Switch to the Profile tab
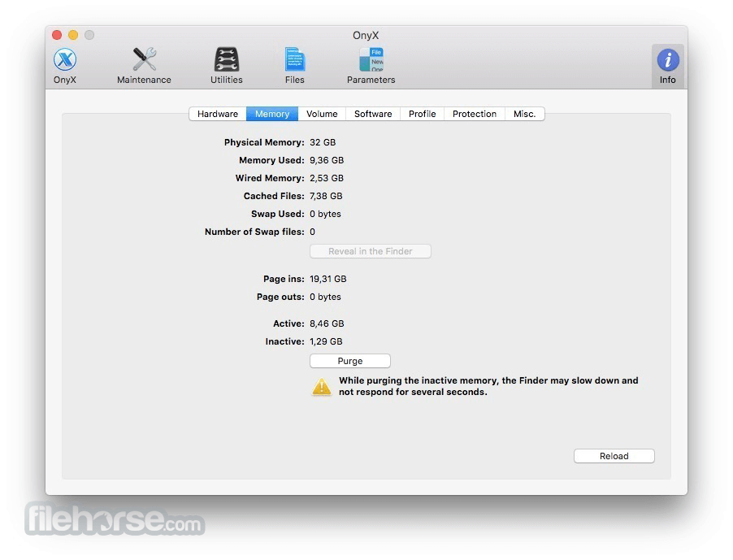733x560 pixels. (422, 114)
